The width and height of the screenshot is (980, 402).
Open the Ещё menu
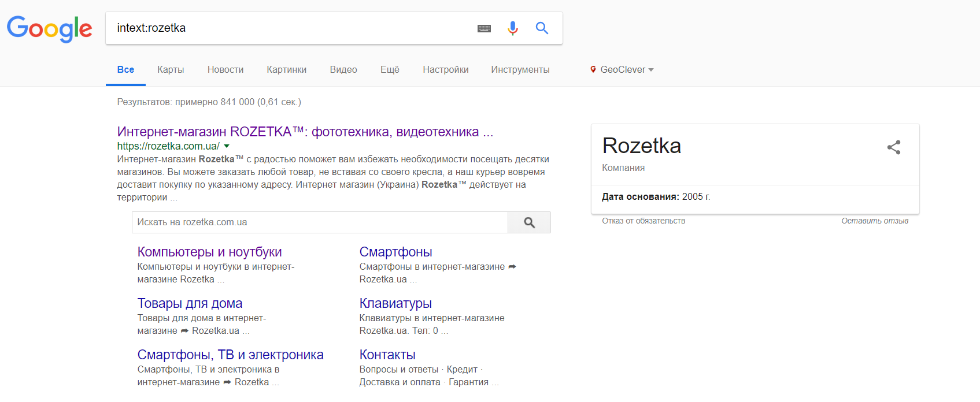click(x=390, y=69)
